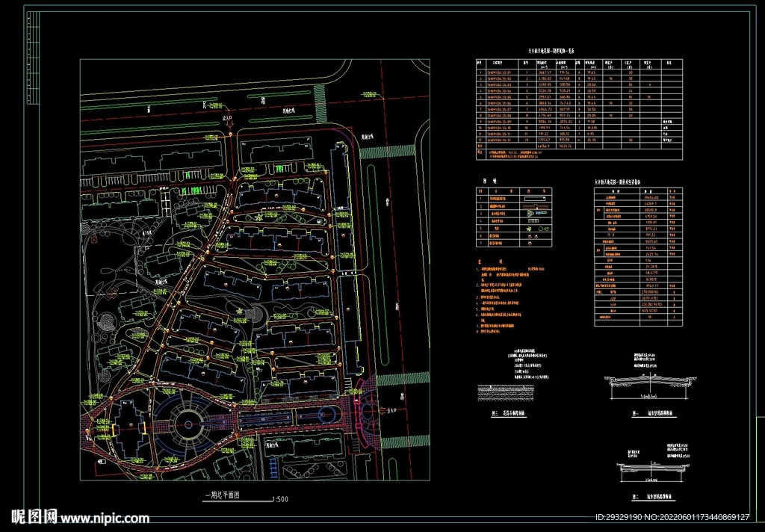Click the ID and NO text at bottom right
The height and width of the screenshot is (532, 765).
(672, 517)
